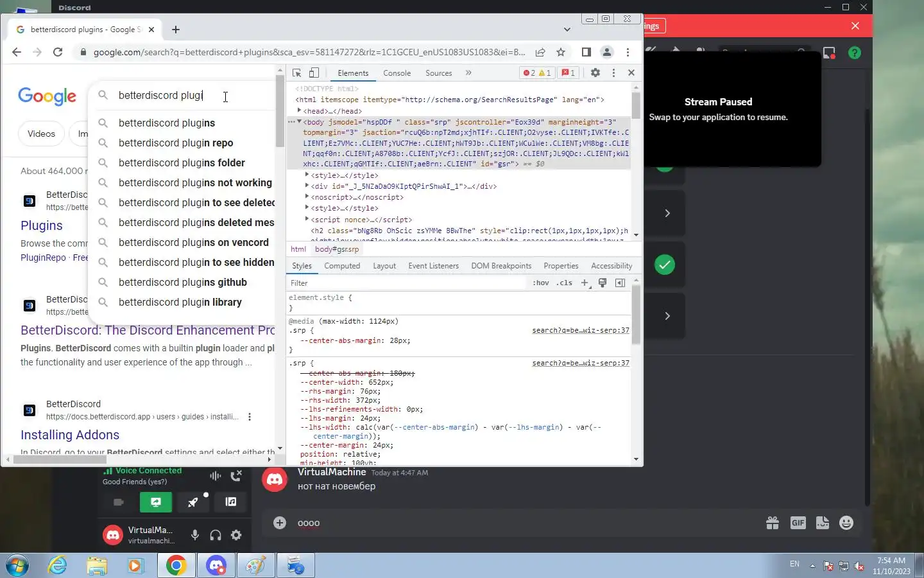Viewport: 924px width, 578px height.
Task: Activate the DevTools inspect element picker
Action: coord(296,73)
